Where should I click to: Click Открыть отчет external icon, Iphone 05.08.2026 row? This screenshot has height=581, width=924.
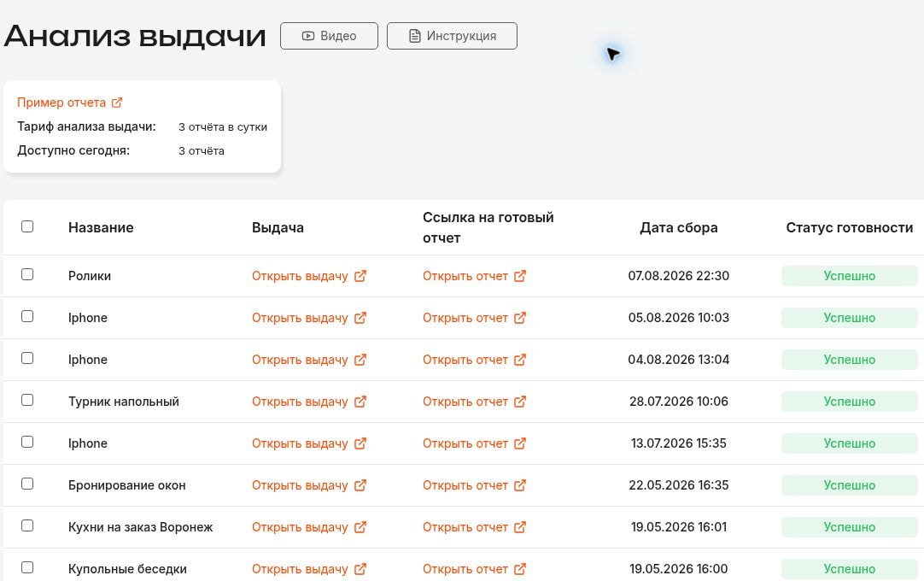[520, 318]
